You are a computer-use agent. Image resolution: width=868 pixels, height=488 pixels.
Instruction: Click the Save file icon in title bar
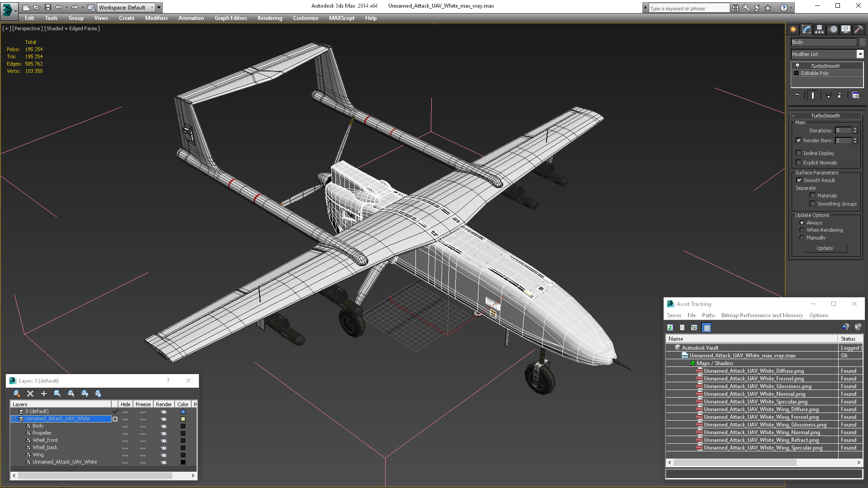point(47,7)
